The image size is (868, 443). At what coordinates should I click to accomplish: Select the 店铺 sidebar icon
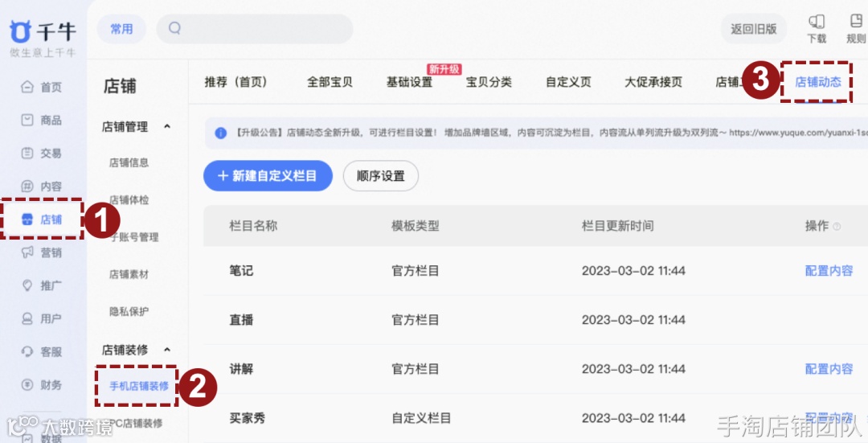(x=27, y=219)
